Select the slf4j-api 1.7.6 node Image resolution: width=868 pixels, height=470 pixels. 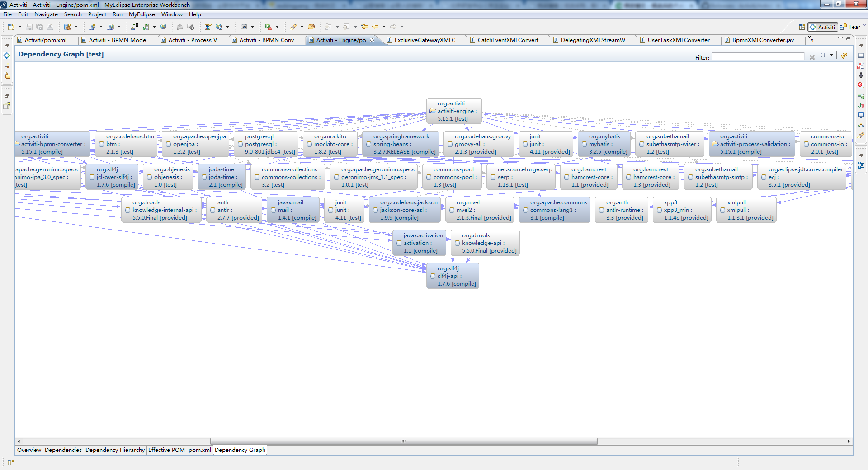pos(453,276)
